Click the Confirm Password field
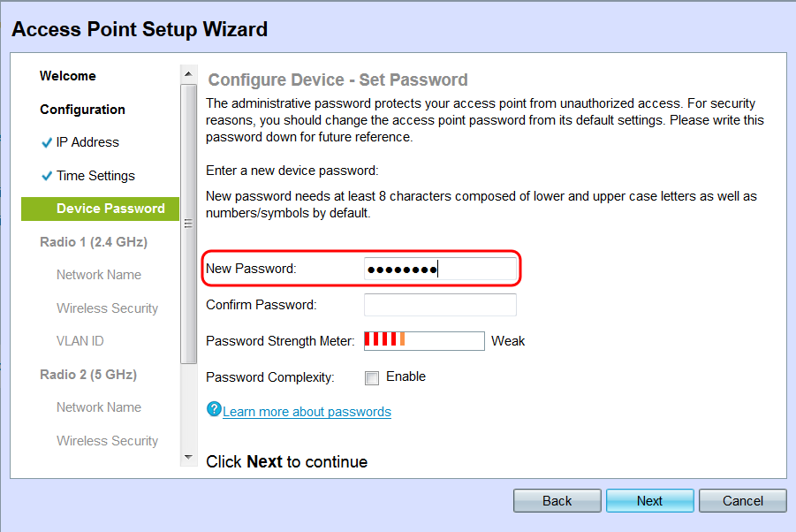796x532 pixels. point(440,305)
